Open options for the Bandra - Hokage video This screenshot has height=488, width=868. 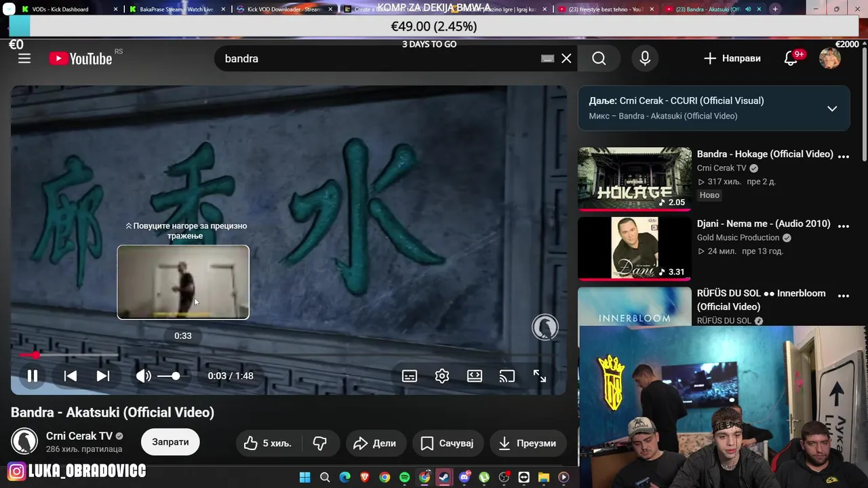[844, 156]
